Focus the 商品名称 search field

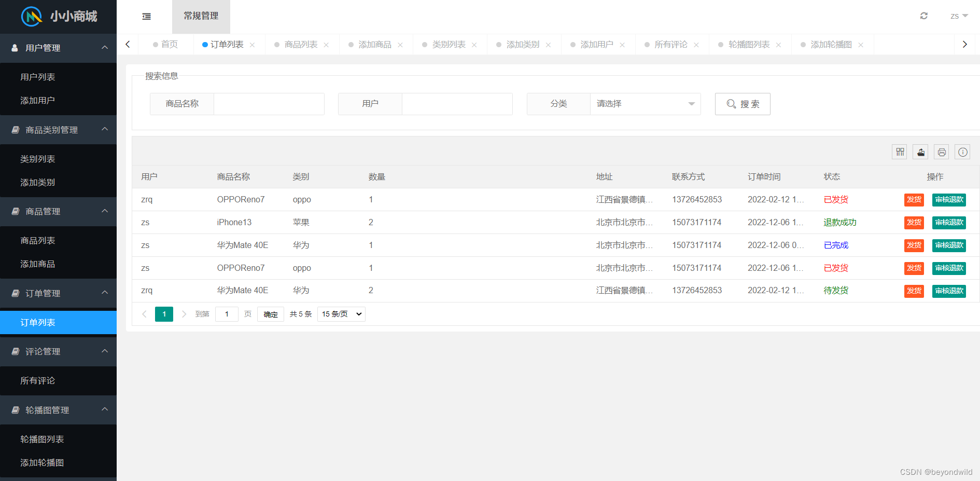pos(269,104)
